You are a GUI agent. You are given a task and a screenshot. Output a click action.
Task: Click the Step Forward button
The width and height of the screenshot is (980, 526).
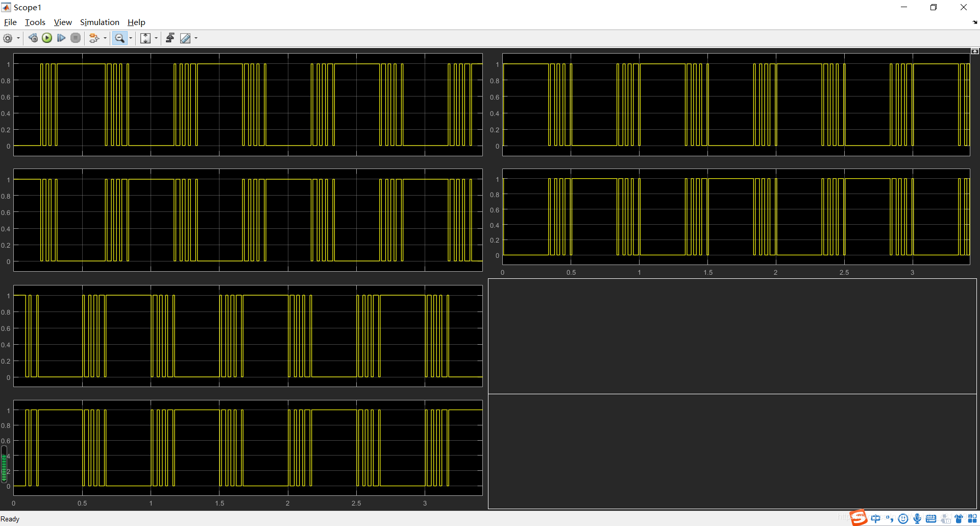(x=61, y=38)
